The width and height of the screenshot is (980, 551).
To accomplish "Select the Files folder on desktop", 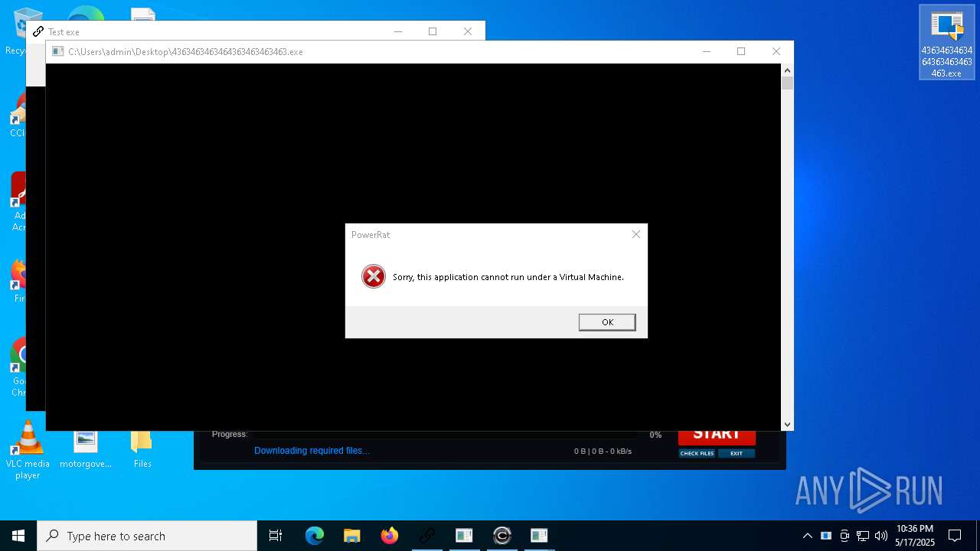I will pyautogui.click(x=142, y=450).
